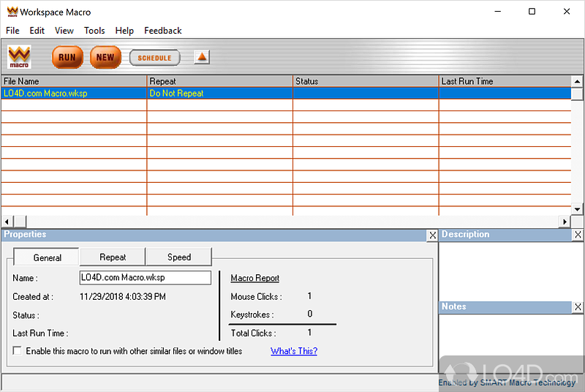The width and height of the screenshot is (585, 392).
Task: Open the Feedback menu
Action: point(162,31)
